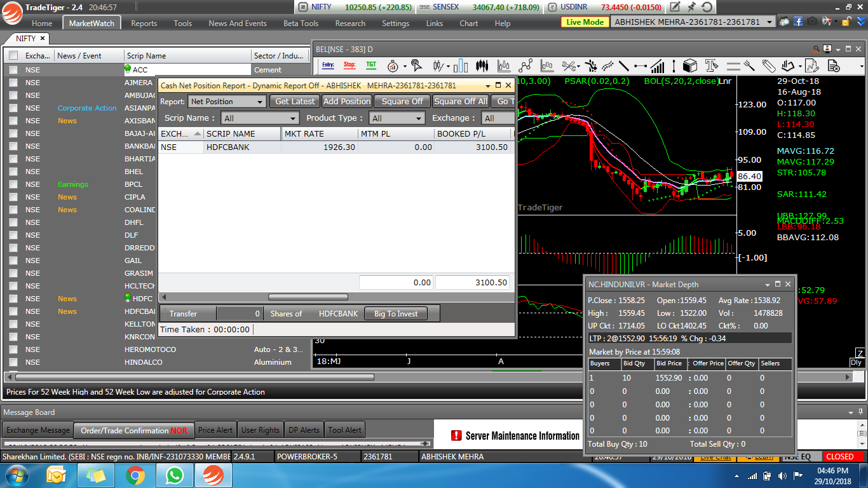Select the line chart with nodes icon

[x=526, y=65]
